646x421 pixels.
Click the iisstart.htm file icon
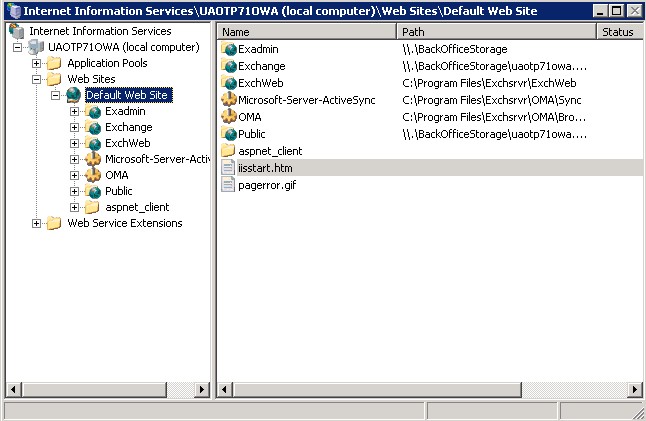click(x=228, y=168)
